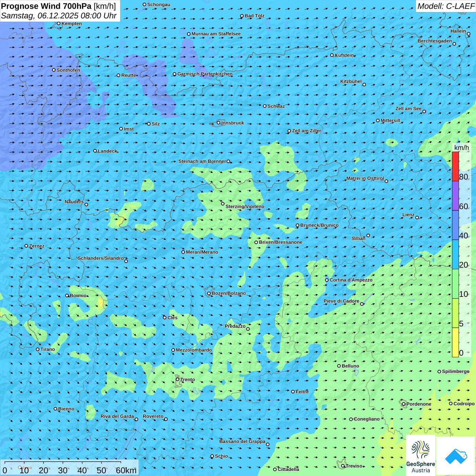
Task: Click the Trento city marker
Action: click(x=177, y=379)
